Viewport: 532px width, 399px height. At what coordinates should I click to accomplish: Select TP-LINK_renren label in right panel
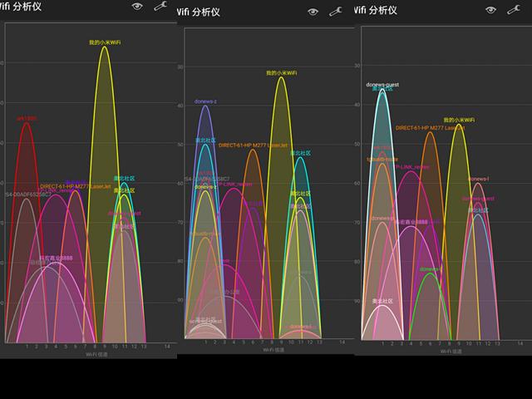412,167
